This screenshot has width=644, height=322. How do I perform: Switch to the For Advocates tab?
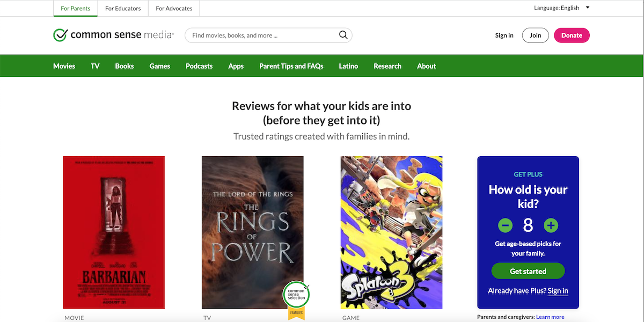coord(174,9)
